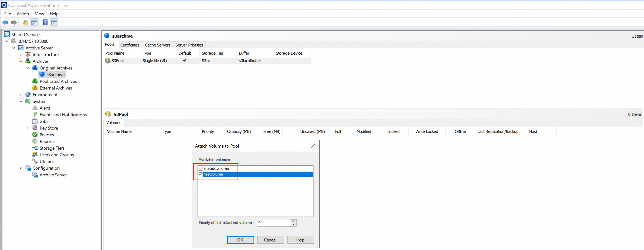Select the Storage Tiers tree item
This screenshot has height=250, width=644.
(52, 148)
